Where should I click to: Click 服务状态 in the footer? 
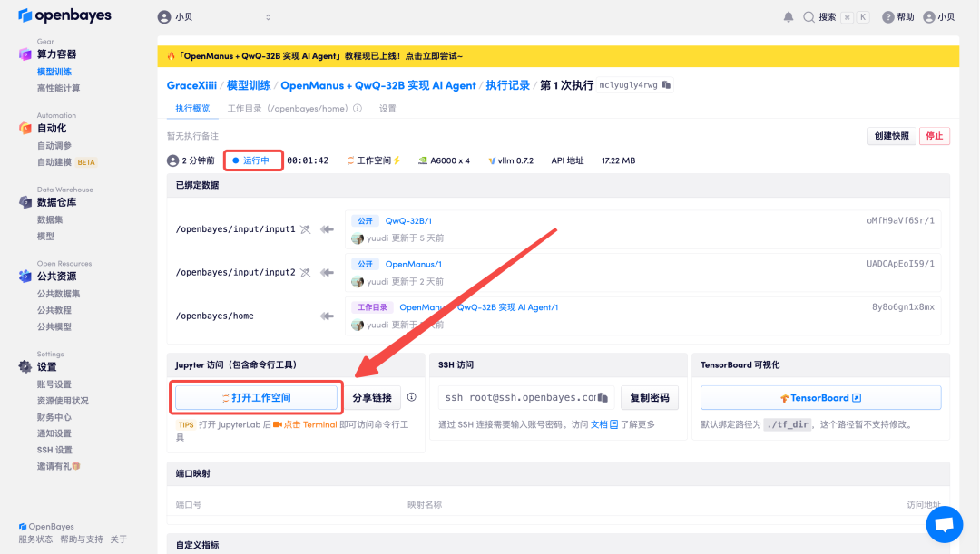tap(35, 539)
